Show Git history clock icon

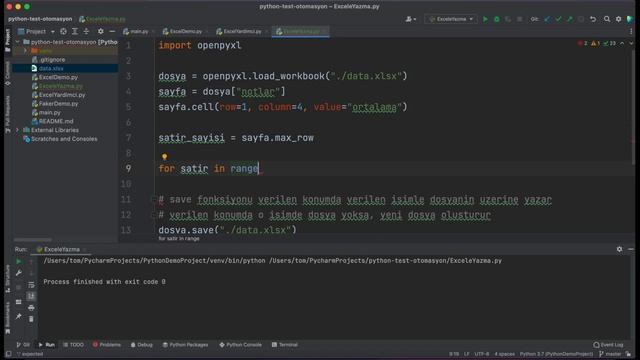point(581,19)
